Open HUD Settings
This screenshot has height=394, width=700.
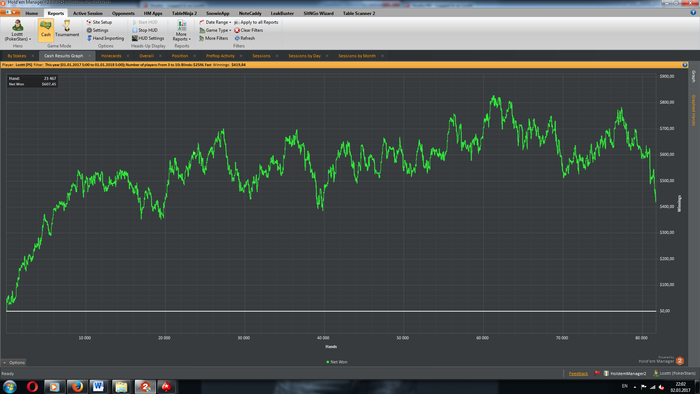(x=148, y=38)
